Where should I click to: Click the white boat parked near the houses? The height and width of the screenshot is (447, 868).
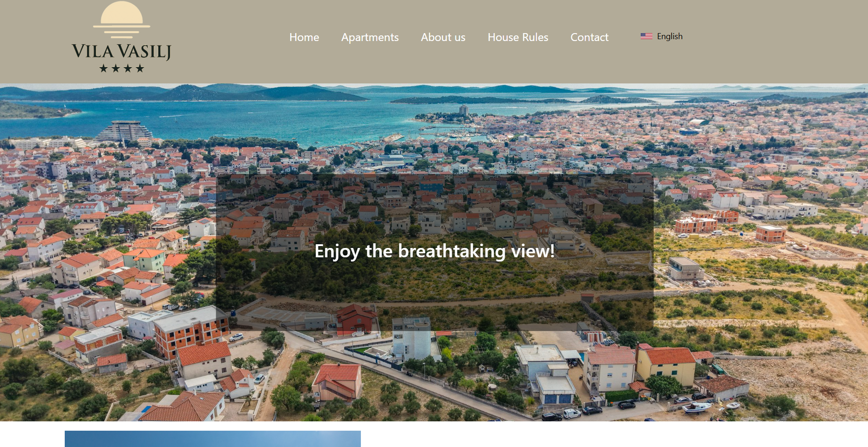(x=697, y=408)
